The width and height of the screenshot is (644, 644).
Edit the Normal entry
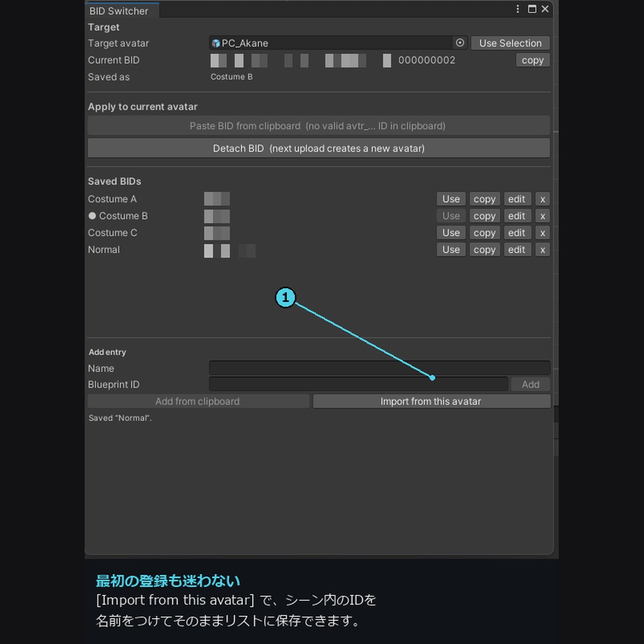(517, 249)
